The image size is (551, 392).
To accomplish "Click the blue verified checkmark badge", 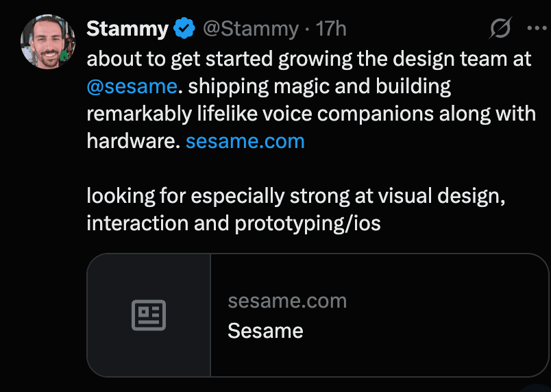I will (x=185, y=29).
